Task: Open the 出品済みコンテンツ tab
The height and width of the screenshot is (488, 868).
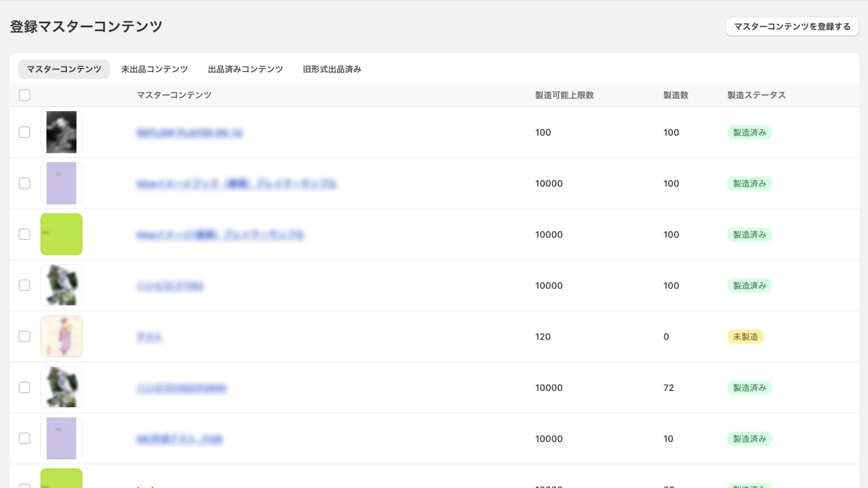Action: click(245, 69)
